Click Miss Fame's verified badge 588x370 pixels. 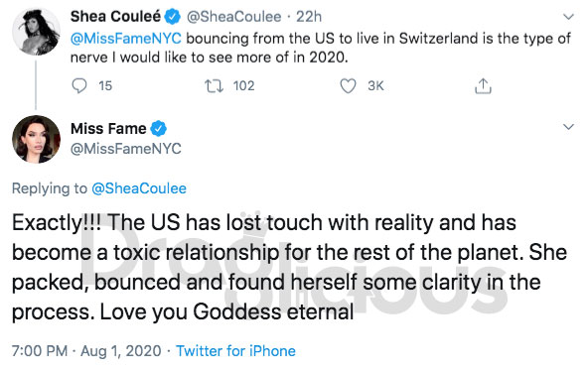[x=158, y=128]
